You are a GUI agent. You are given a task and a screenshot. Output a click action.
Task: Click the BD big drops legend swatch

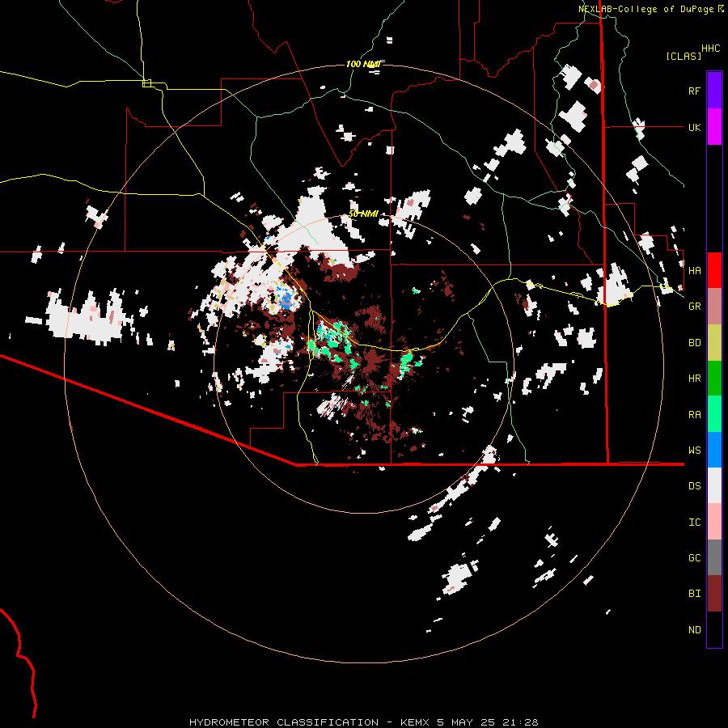pyautogui.click(x=714, y=342)
